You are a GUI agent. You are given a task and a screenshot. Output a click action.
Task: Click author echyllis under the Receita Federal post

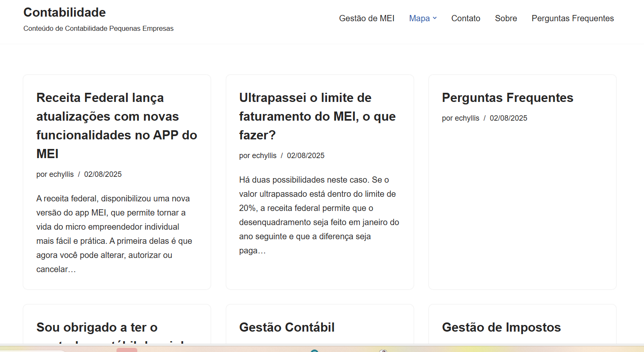[61, 174]
